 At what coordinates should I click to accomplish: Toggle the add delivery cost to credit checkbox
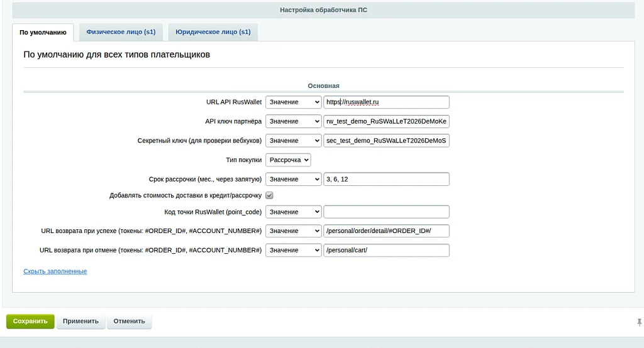pyautogui.click(x=269, y=195)
